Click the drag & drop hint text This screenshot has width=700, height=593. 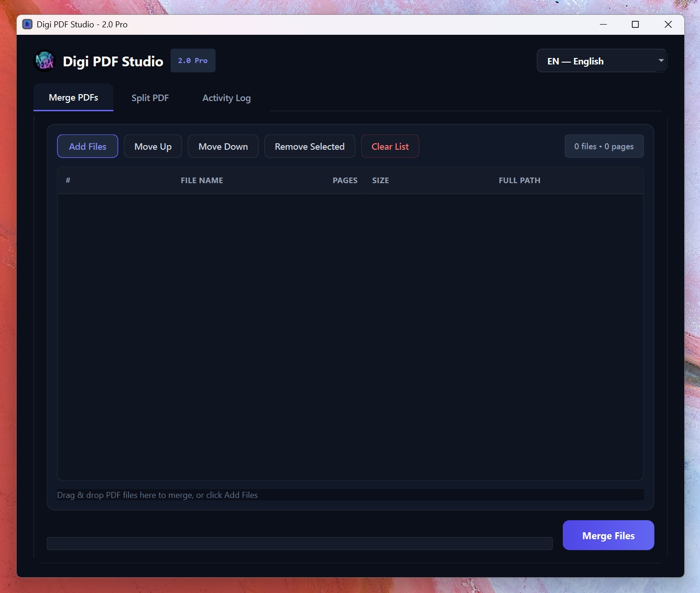pos(158,495)
